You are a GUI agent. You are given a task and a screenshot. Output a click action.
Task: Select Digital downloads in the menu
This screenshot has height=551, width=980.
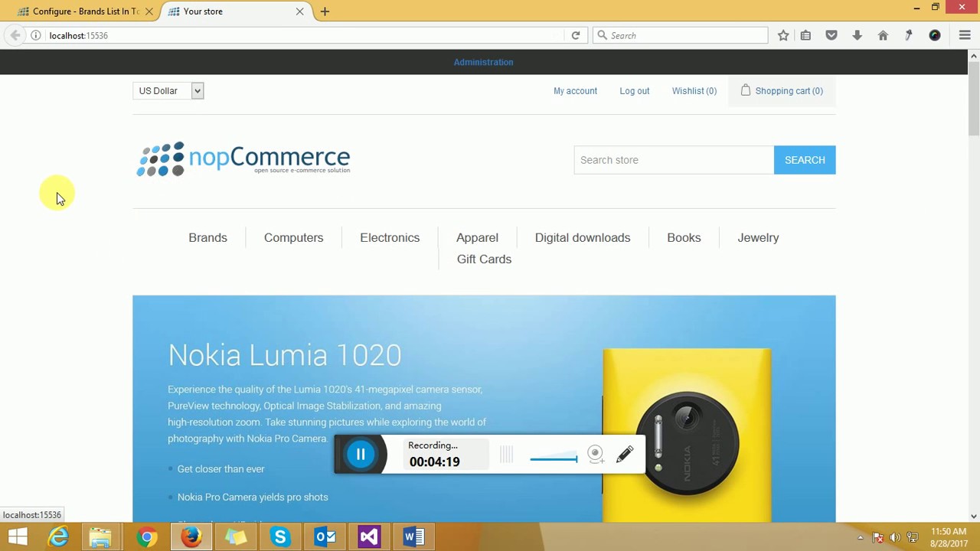[x=583, y=237]
